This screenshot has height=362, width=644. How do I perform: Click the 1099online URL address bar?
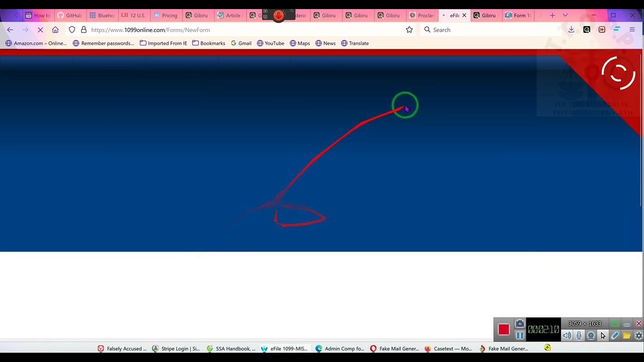click(242, 30)
